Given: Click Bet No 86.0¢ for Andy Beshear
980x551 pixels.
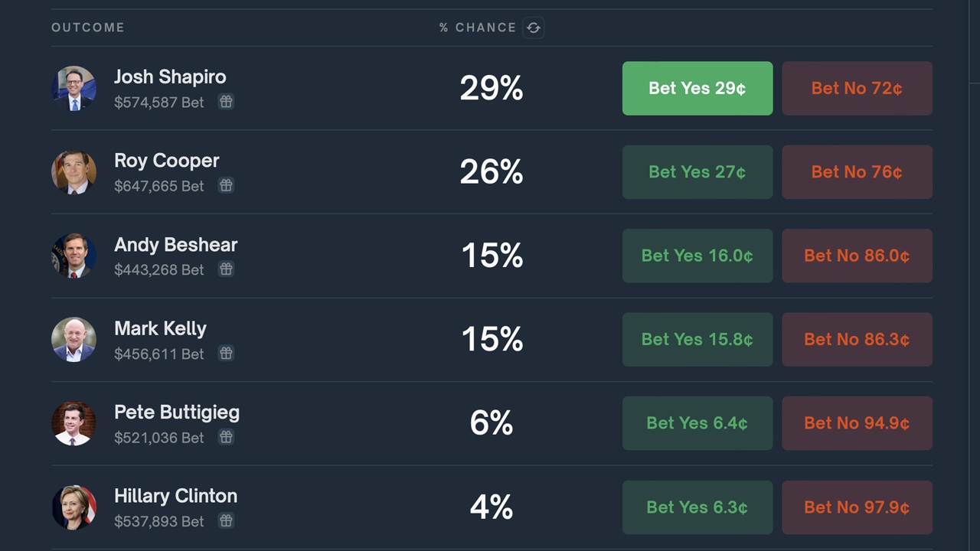Looking at the screenshot, I should click(x=857, y=256).
